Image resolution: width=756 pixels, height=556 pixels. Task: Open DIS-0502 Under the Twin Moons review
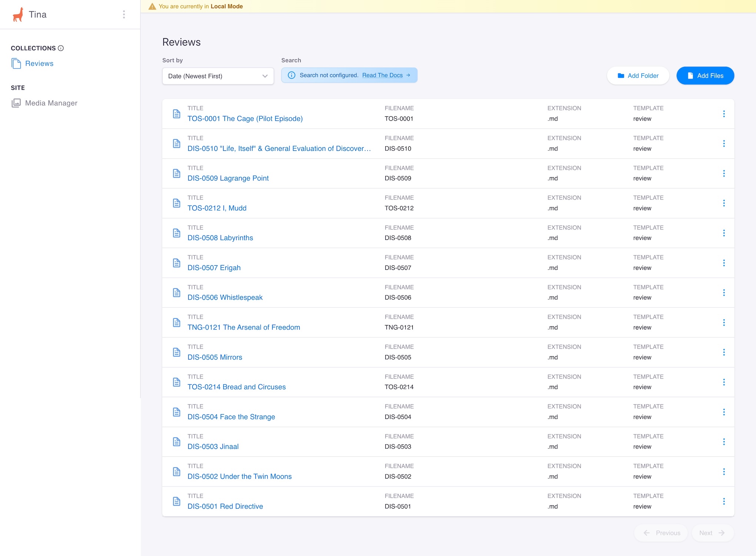240,477
